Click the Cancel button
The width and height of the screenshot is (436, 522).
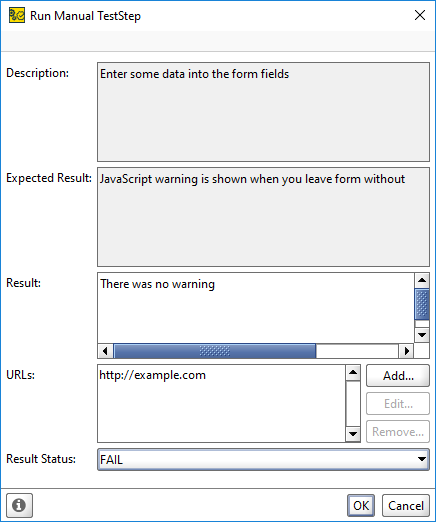(406, 505)
